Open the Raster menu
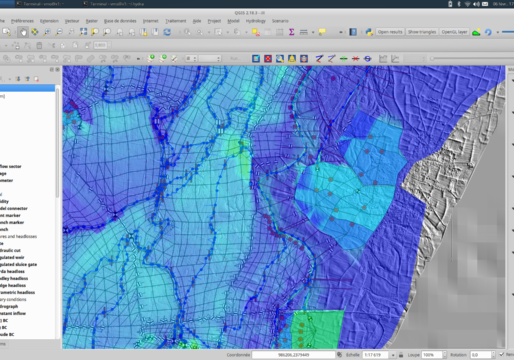 tap(91, 21)
